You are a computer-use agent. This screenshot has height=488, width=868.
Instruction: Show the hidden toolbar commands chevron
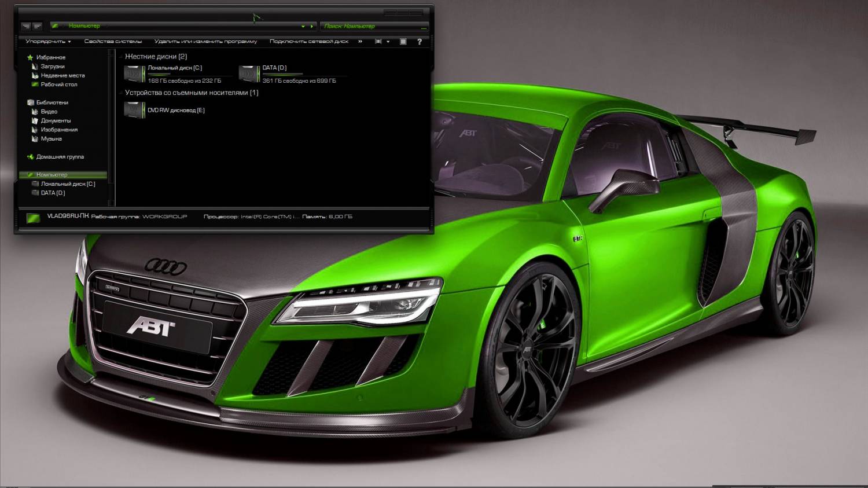(x=360, y=42)
